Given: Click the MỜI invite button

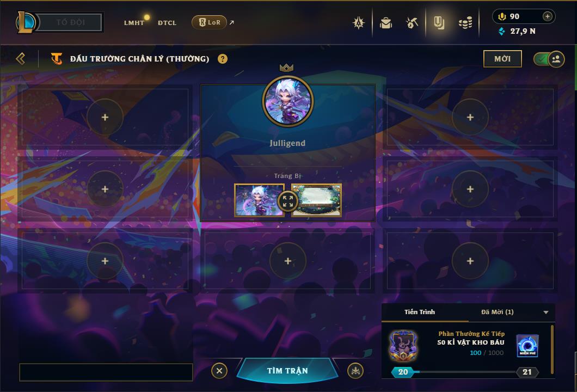Looking at the screenshot, I should click(502, 59).
